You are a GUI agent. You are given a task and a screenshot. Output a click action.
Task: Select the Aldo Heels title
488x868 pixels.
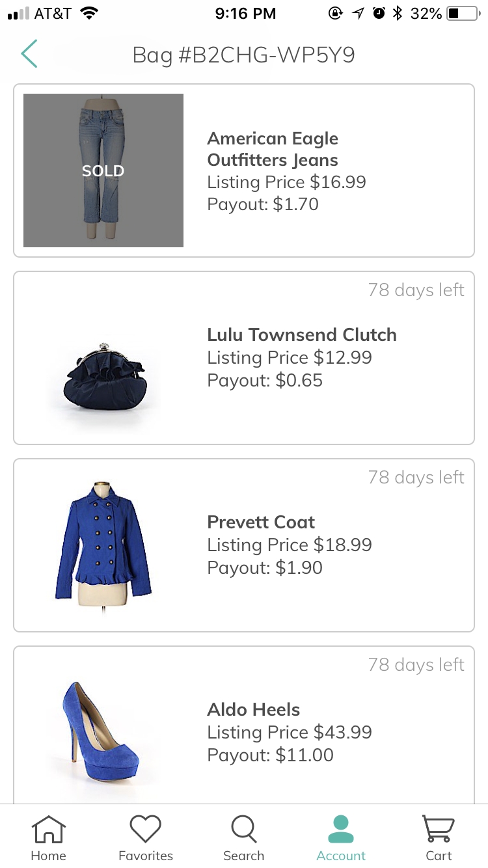click(254, 710)
